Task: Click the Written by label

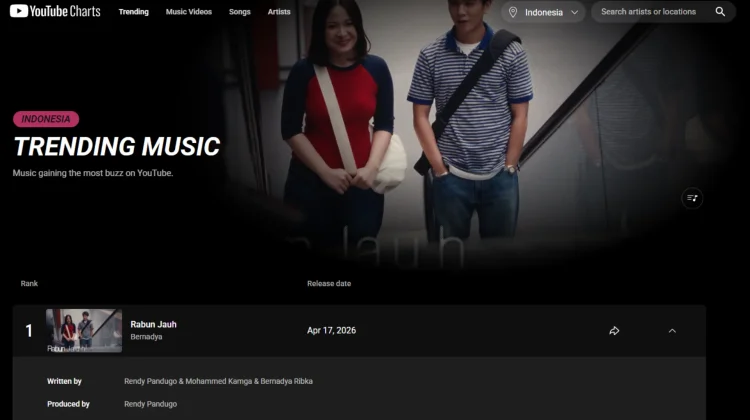Action: pos(64,381)
